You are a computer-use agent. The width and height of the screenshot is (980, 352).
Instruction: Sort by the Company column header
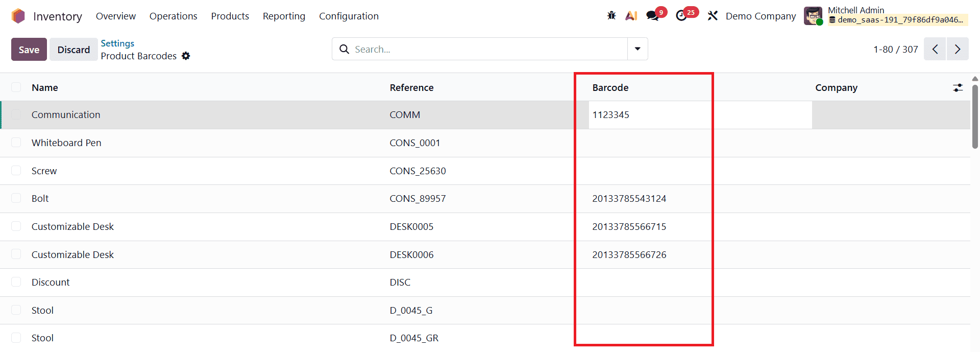coord(836,87)
